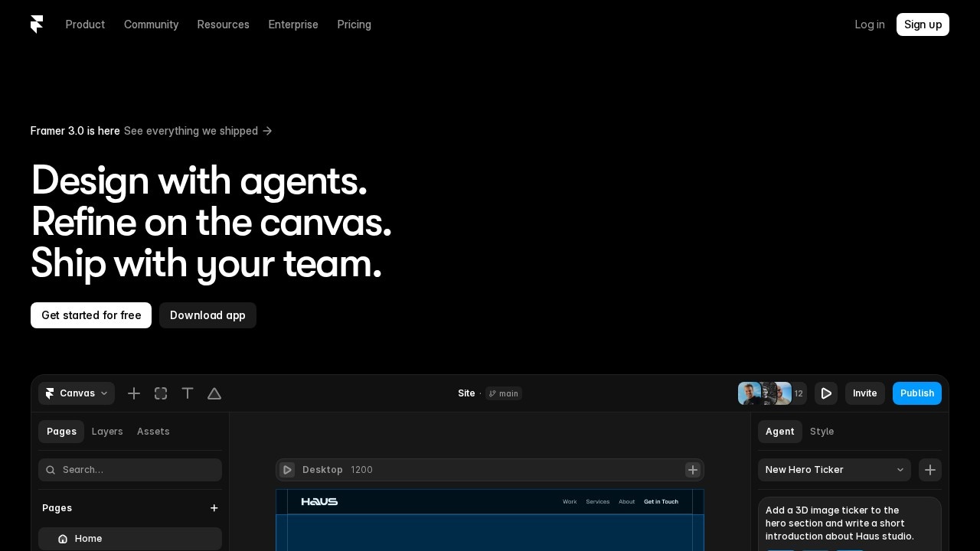Click the preview play button
Viewport: 980px width, 551px height.
point(826,393)
